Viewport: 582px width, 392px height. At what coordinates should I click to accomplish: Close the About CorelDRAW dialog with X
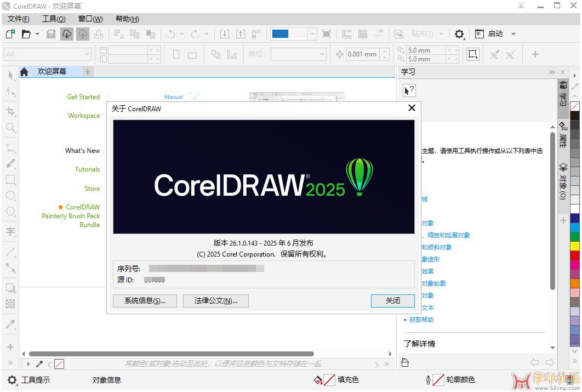coord(412,108)
